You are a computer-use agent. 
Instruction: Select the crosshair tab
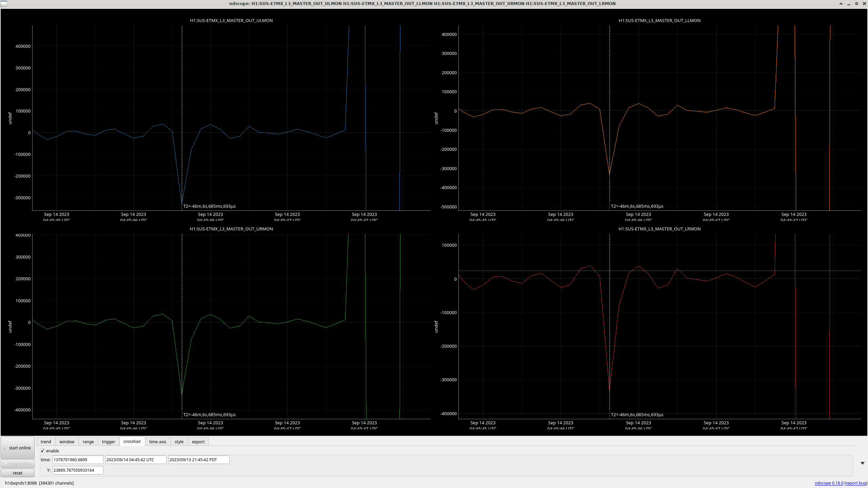click(132, 441)
